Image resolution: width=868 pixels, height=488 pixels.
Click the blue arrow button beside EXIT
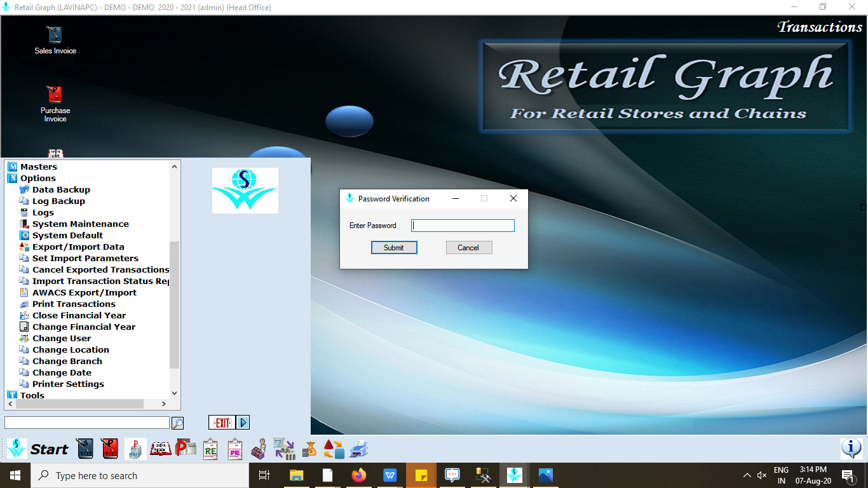pyautogui.click(x=243, y=423)
